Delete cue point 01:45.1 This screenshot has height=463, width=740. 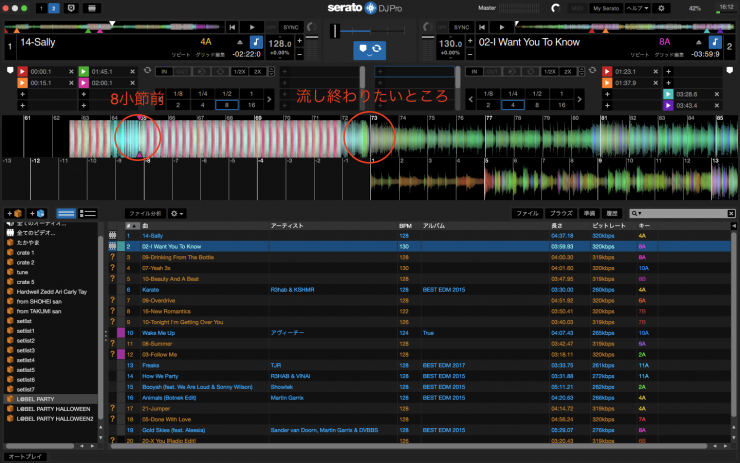point(132,72)
